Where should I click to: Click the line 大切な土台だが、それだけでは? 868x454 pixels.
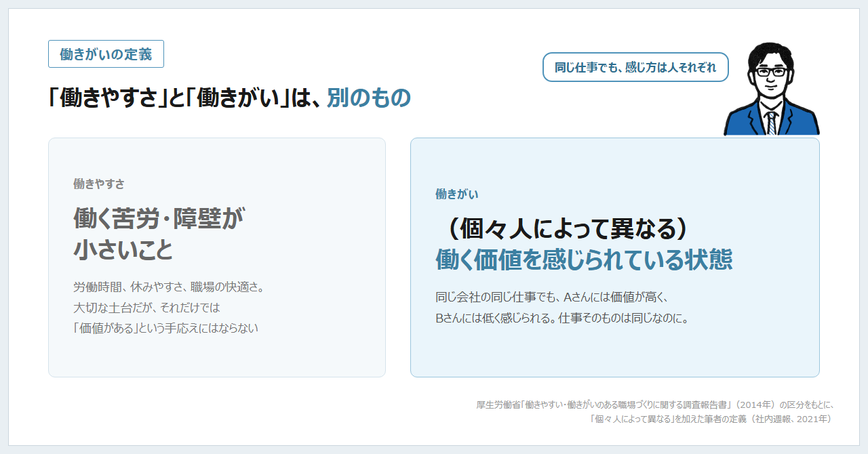(146, 307)
